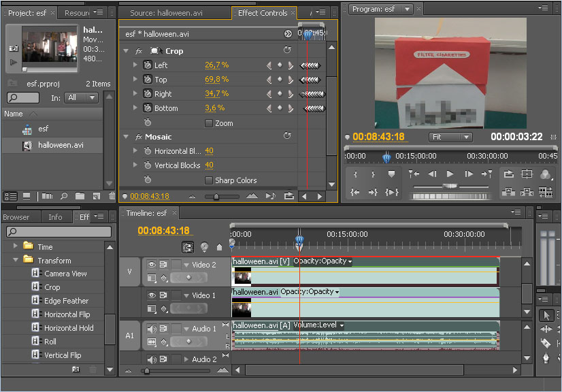Select the Pen tool
Image resolution: width=562 pixels, height=392 pixels.
tap(546, 357)
